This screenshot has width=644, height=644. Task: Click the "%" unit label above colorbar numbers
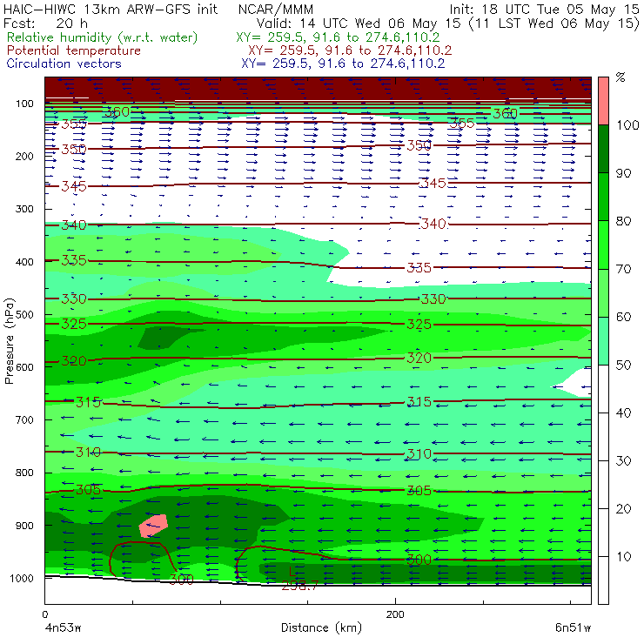(x=621, y=77)
